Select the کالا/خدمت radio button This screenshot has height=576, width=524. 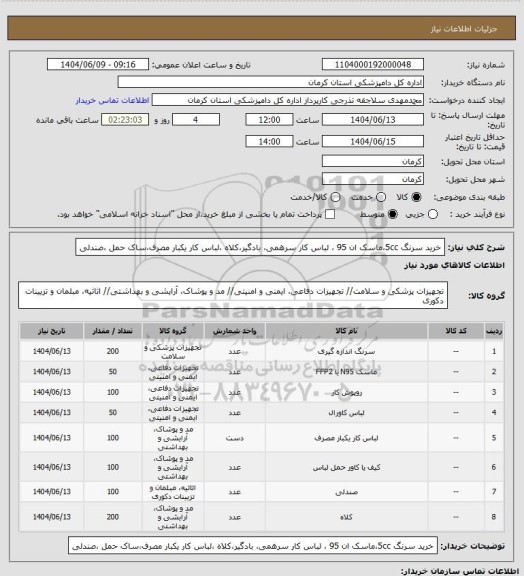tap(335, 197)
